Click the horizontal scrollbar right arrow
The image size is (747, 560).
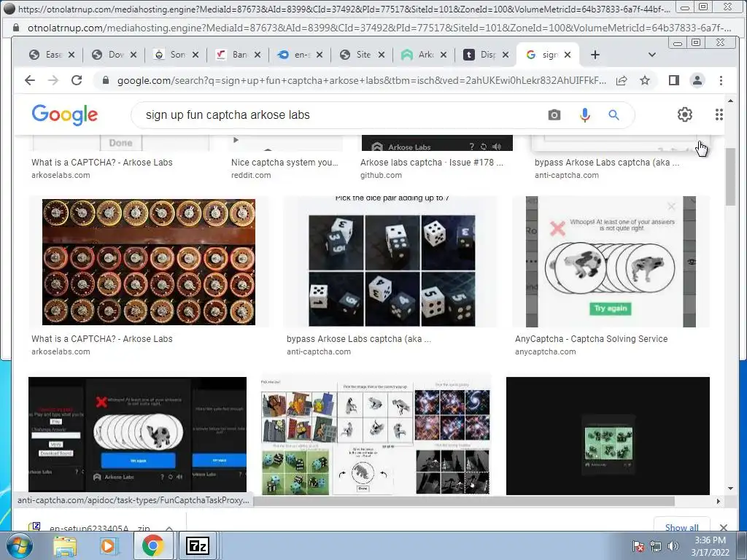click(719, 501)
